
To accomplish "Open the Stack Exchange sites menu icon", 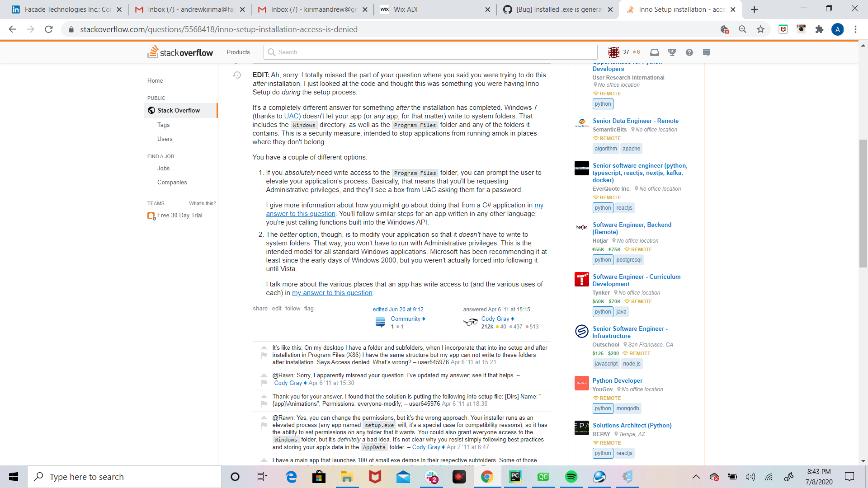I will coord(707,52).
